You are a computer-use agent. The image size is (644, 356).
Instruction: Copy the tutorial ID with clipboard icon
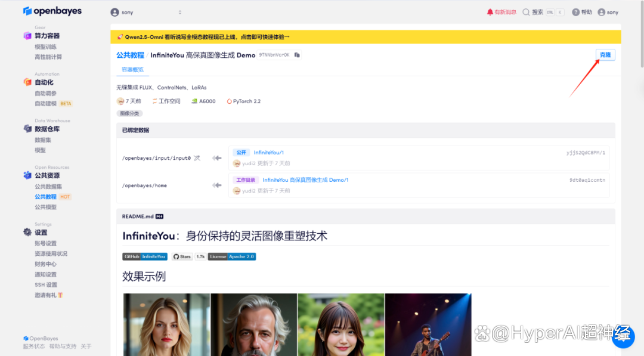tap(297, 55)
